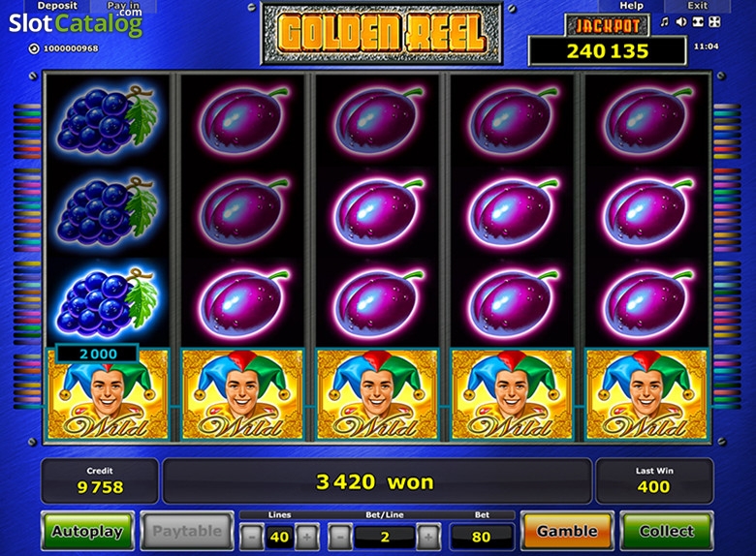
Task: Click the first reel's Joker Wild symbol
Action: click(x=108, y=394)
